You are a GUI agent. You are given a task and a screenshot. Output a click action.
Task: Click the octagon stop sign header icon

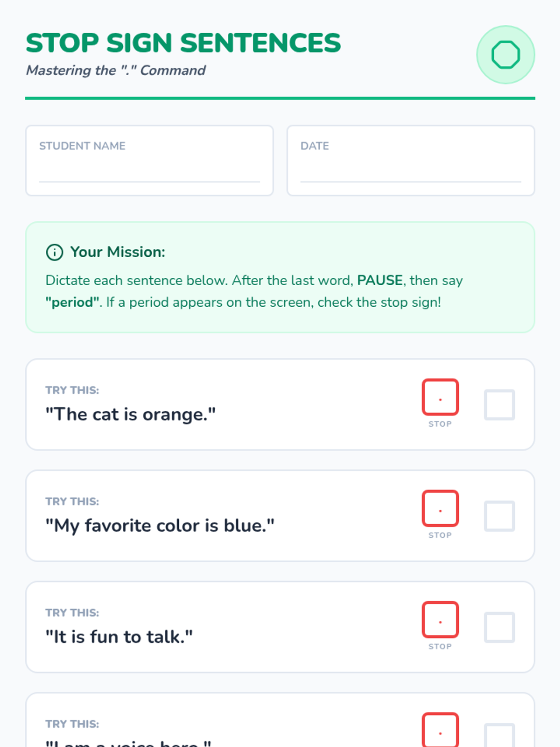pos(505,55)
